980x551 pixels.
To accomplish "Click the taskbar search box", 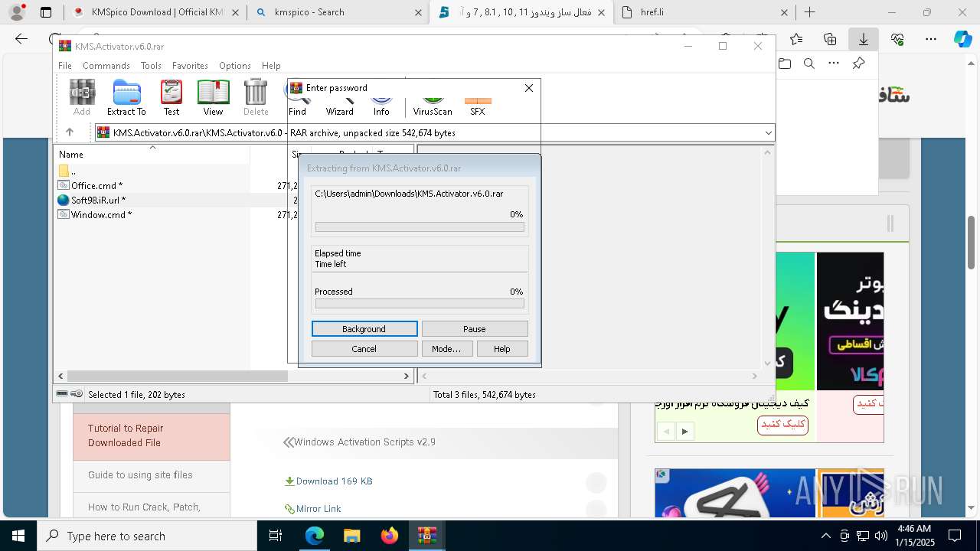I will [x=147, y=536].
